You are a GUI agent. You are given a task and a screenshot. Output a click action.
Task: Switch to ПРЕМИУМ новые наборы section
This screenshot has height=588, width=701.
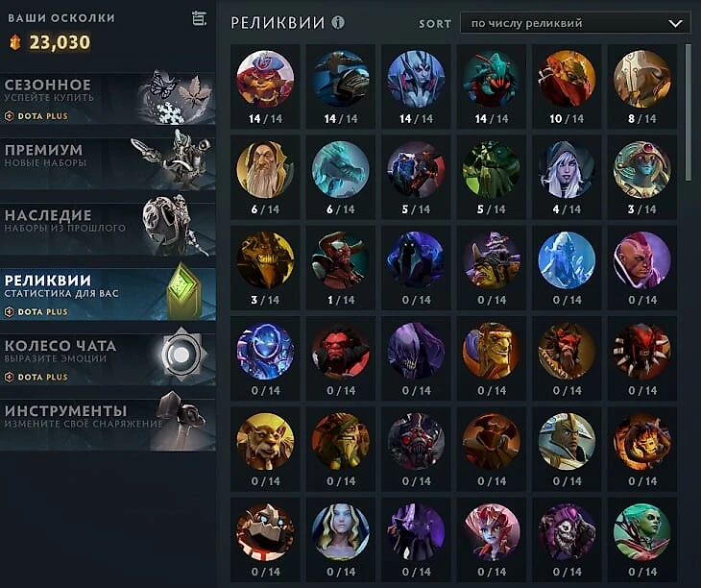(x=108, y=163)
